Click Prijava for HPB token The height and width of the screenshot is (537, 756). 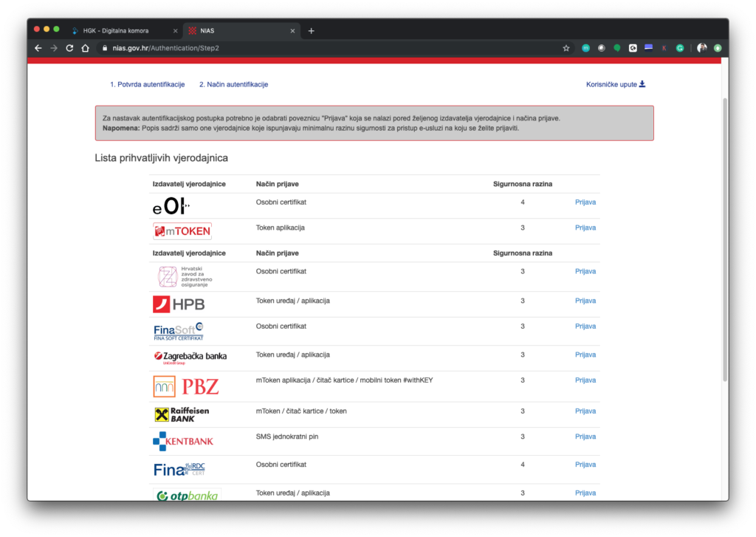click(x=585, y=301)
